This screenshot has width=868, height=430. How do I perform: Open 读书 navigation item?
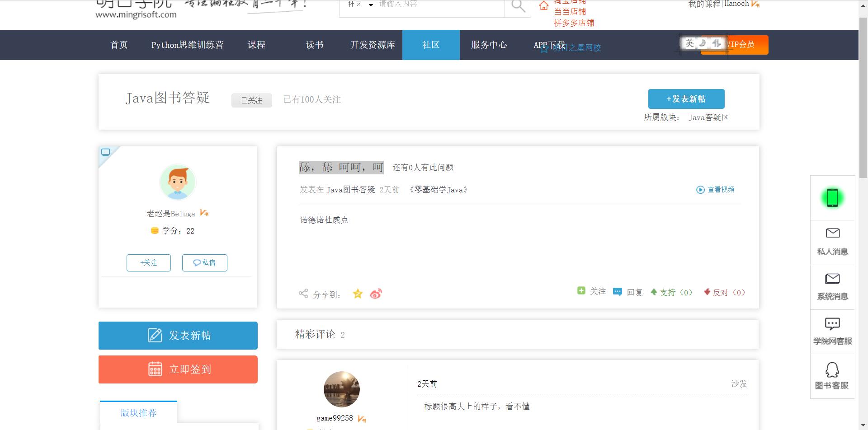315,45
